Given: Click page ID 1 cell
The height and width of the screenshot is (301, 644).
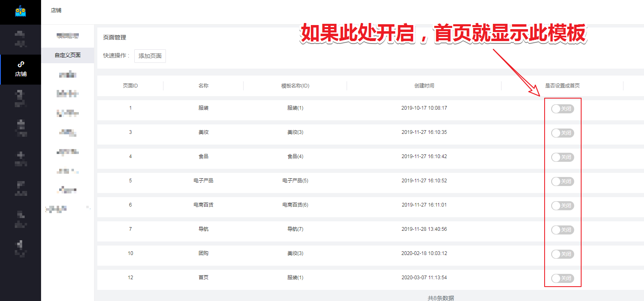Looking at the screenshot, I should pyautogui.click(x=130, y=108).
